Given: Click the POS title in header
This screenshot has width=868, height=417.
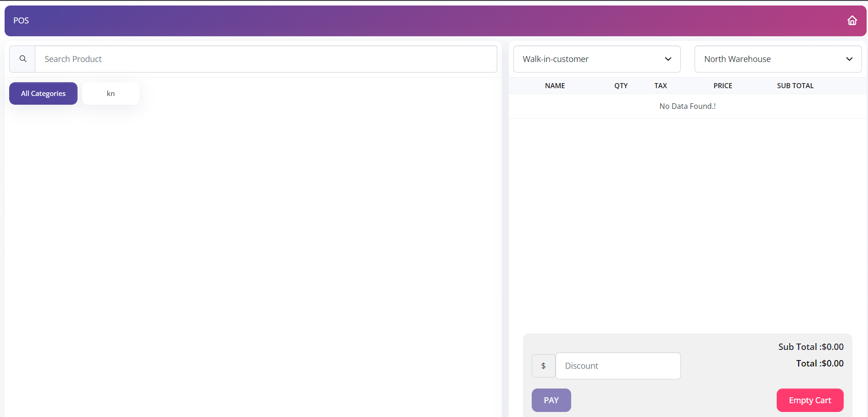Looking at the screenshot, I should [x=21, y=21].
